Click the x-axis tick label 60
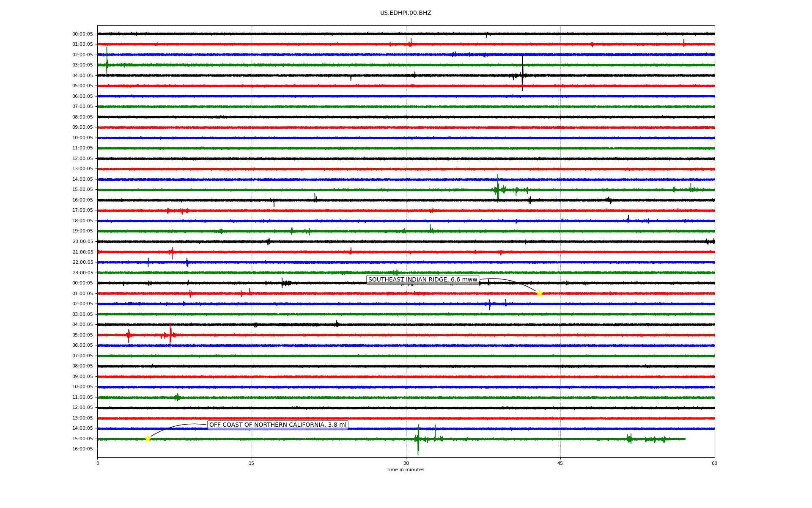812x508 pixels. click(x=714, y=464)
